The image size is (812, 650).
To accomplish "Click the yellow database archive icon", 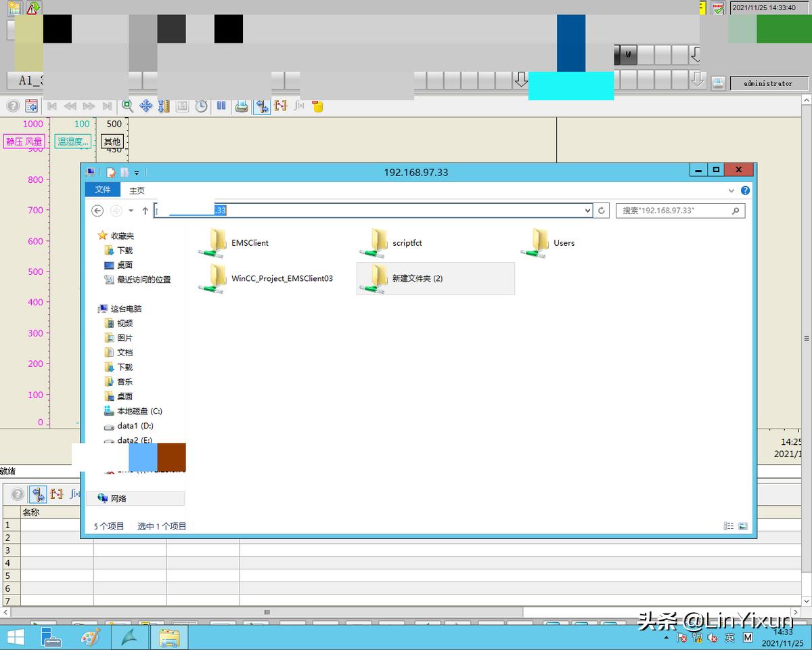I will 318,106.
